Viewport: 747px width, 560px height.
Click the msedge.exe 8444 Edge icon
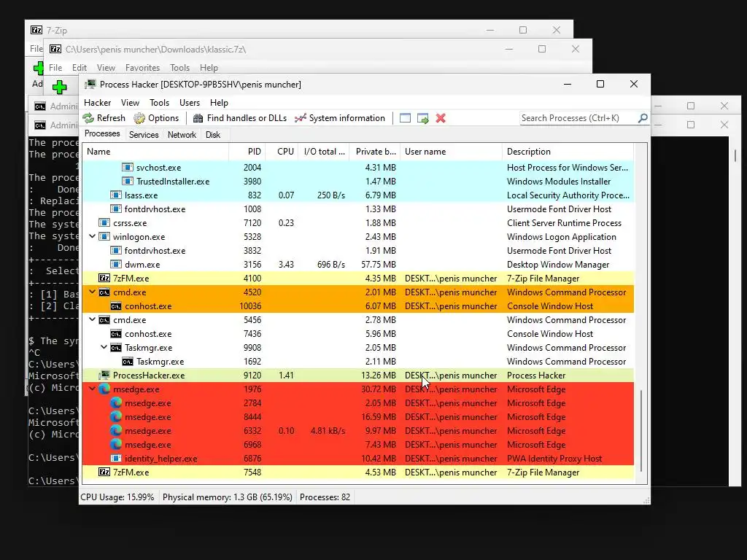(116, 416)
